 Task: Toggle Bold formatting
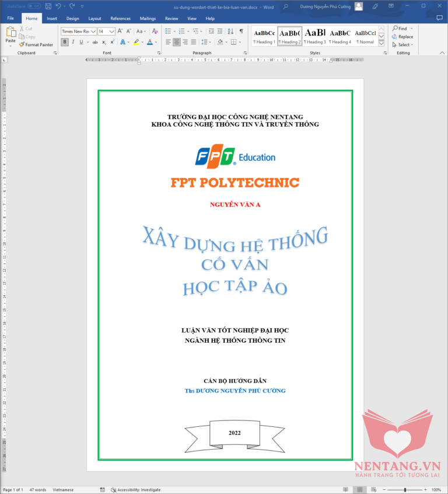65,42
